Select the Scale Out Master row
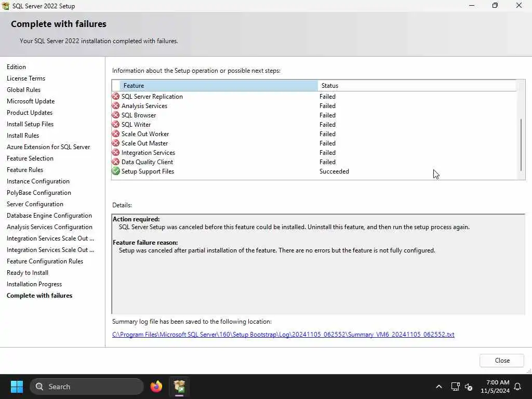532x399 pixels. point(314,143)
